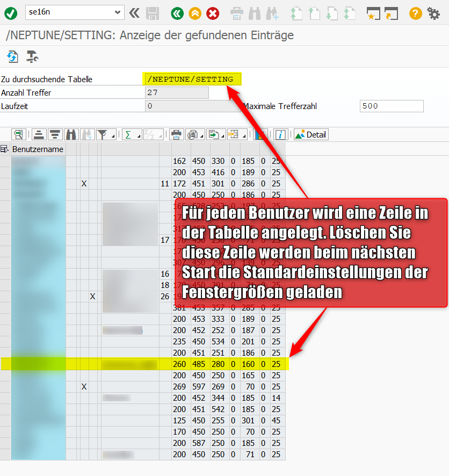Open the Choose Layout dropdown

(237, 134)
